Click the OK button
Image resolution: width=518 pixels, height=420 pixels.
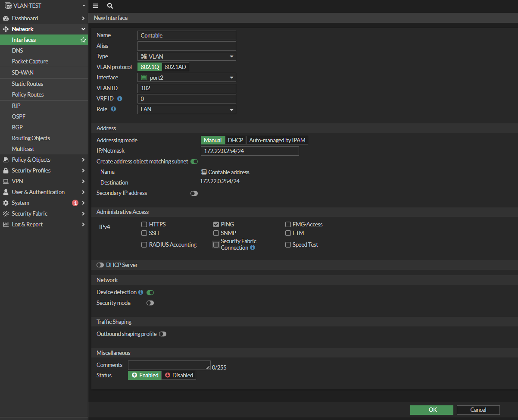[x=431, y=410]
